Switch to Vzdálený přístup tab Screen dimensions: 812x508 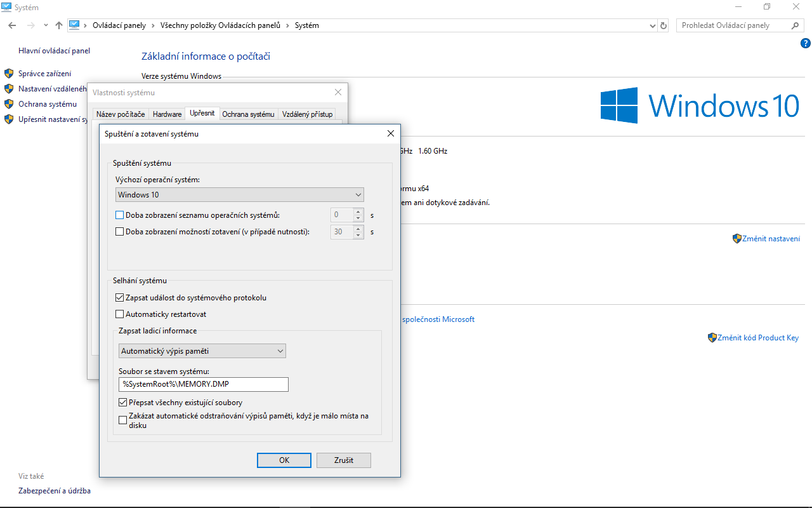[x=307, y=114]
